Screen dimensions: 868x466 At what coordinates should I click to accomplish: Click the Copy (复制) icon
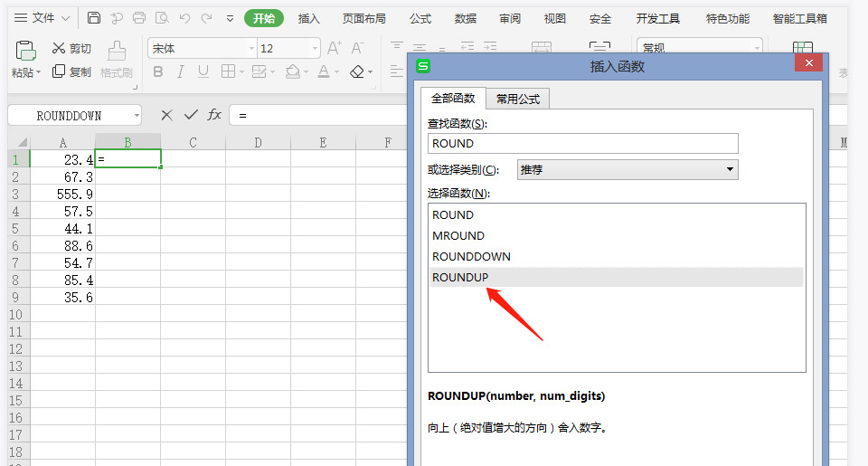pos(59,71)
